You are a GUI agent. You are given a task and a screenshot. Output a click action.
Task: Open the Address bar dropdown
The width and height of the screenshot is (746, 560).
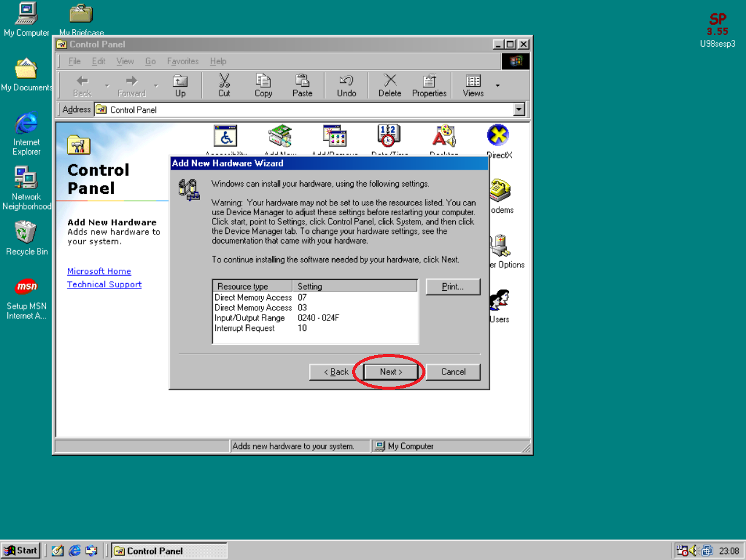pyautogui.click(x=519, y=110)
